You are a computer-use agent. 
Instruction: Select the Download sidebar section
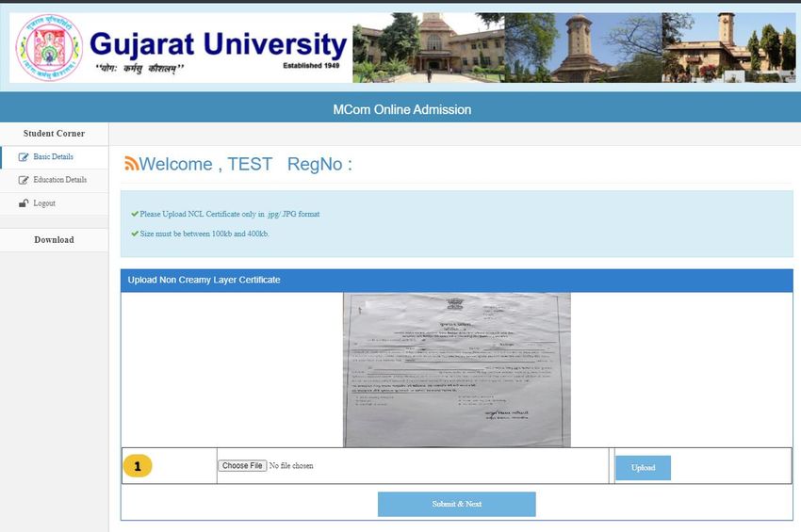[54, 239]
